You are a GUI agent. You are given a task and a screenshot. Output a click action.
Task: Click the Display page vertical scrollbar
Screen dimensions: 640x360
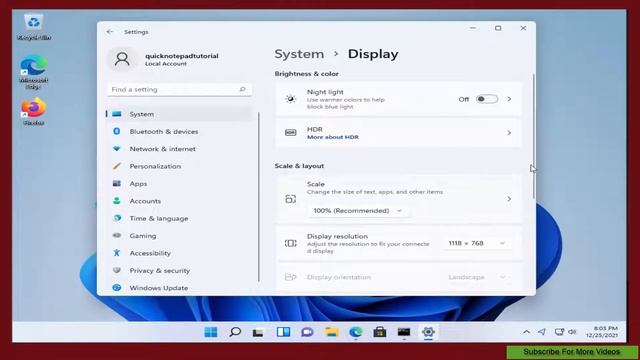533,137
